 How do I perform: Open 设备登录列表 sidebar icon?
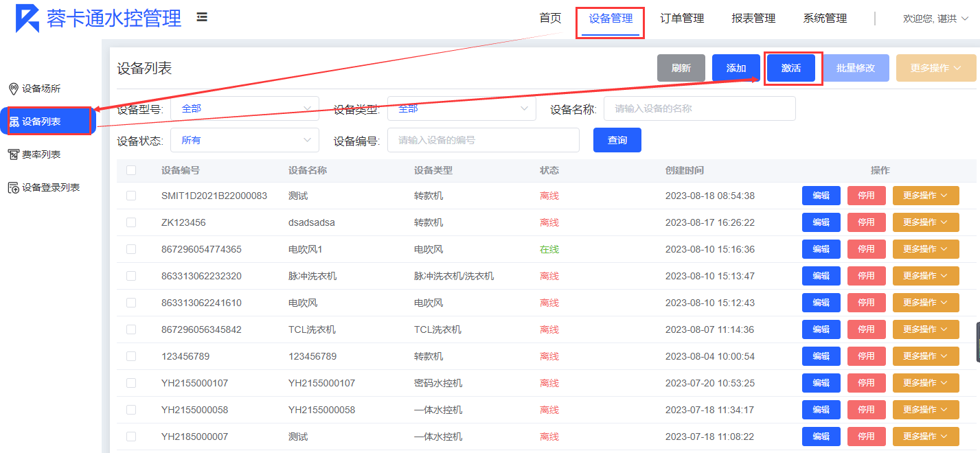[13, 187]
